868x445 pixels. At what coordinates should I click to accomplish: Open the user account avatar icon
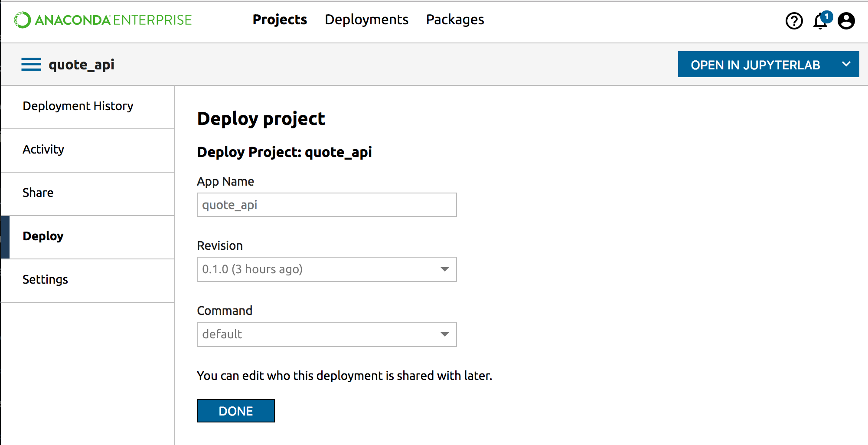click(x=846, y=21)
